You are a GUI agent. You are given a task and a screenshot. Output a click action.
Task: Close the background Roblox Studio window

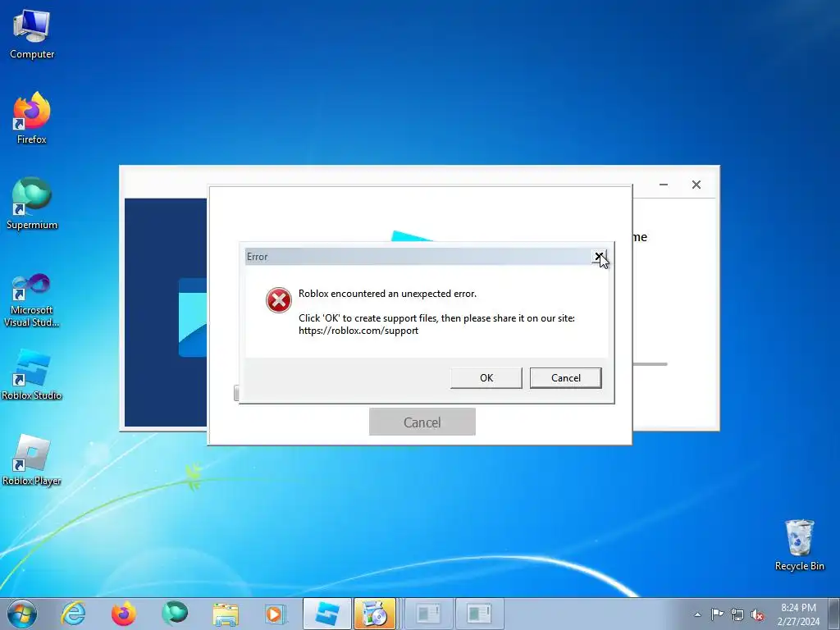(x=696, y=185)
